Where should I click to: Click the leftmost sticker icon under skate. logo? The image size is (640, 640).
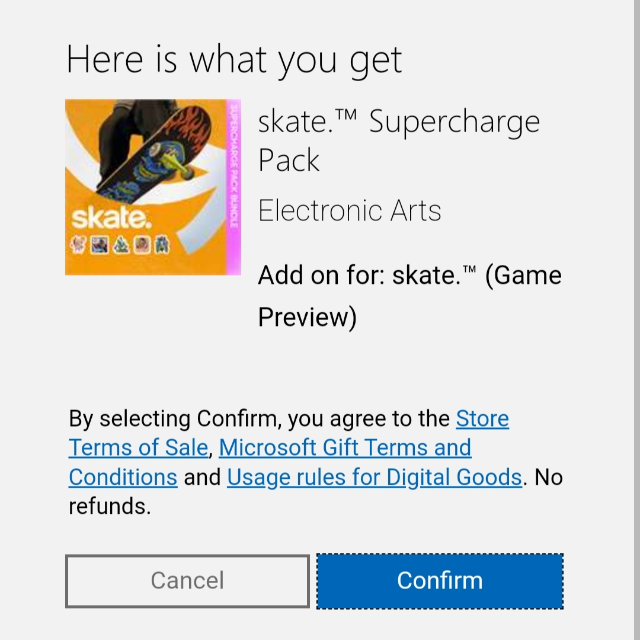point(77,244)
